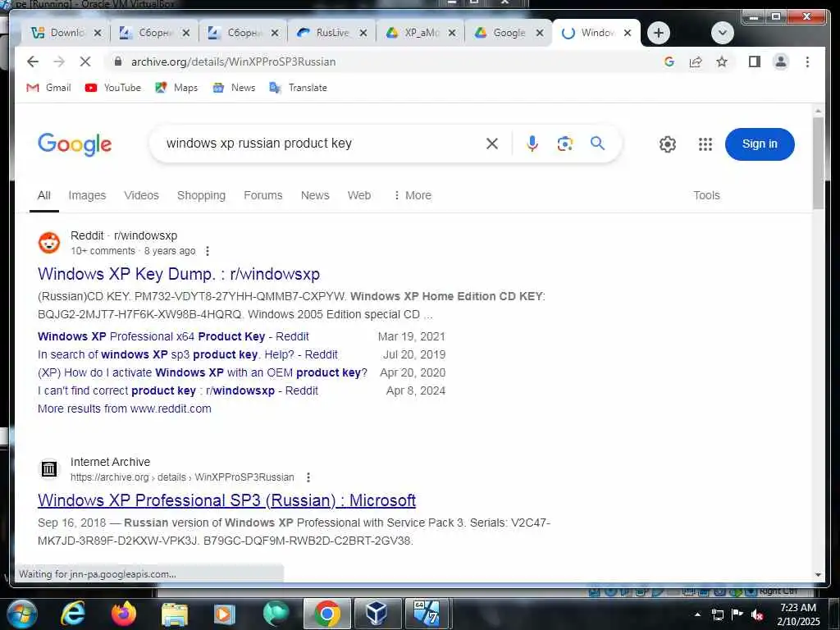Submit search with the magnifying glass icon
Image resolution: width=840 pixels, height=630 pixels.
pos(597,143)
